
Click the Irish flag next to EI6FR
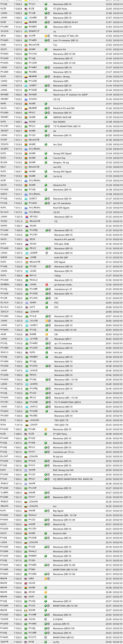(x=26, y=610)
